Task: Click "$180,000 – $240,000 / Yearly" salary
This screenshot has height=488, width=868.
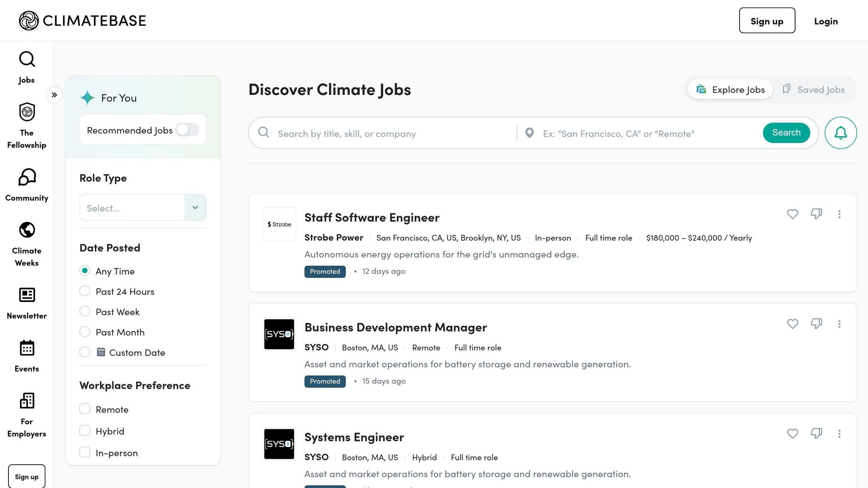Action: click(699, 238)
